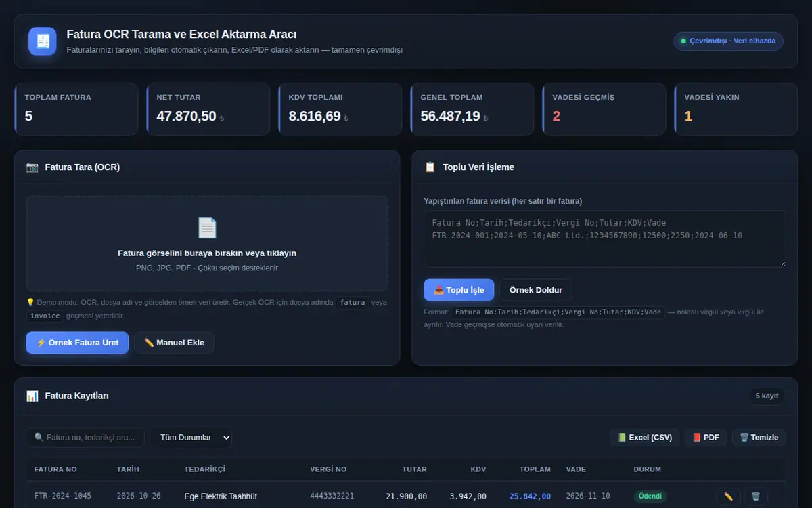Click the Genel Toplam stat card
This screenshot has height=508, width=812.
click(472, 109)
